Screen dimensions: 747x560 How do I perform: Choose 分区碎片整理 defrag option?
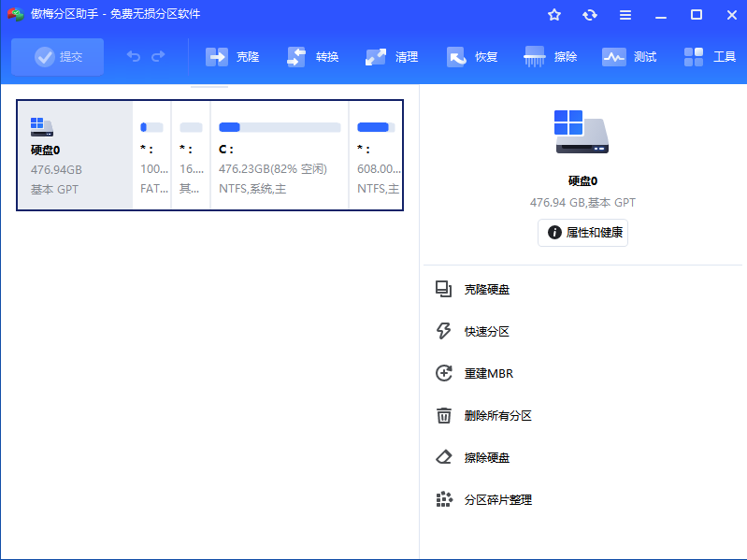point(497,499)
